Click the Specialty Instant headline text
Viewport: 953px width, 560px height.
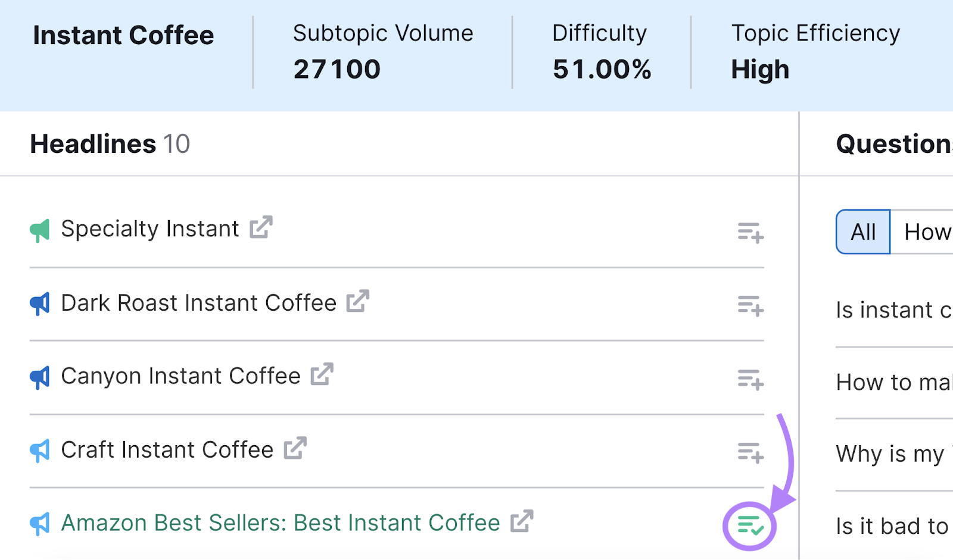tap(150, 229)
